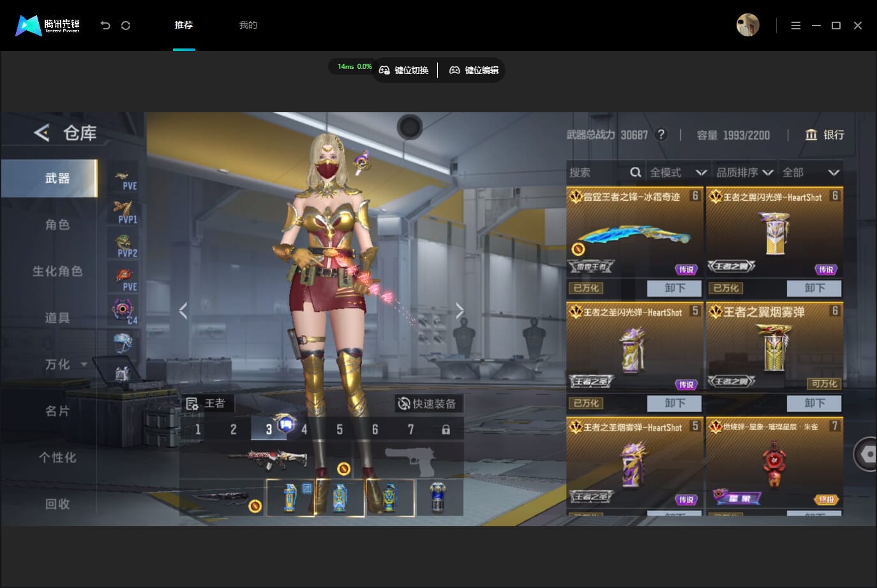Toggle 键位切换 key mapping
This screenshot has width=877, height=588.
pos(403,70)
